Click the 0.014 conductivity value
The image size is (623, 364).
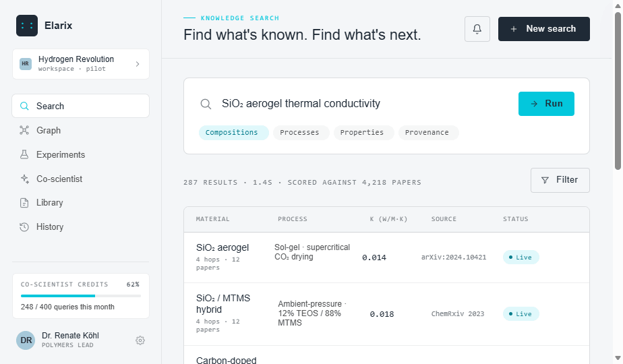coord(374,257)
